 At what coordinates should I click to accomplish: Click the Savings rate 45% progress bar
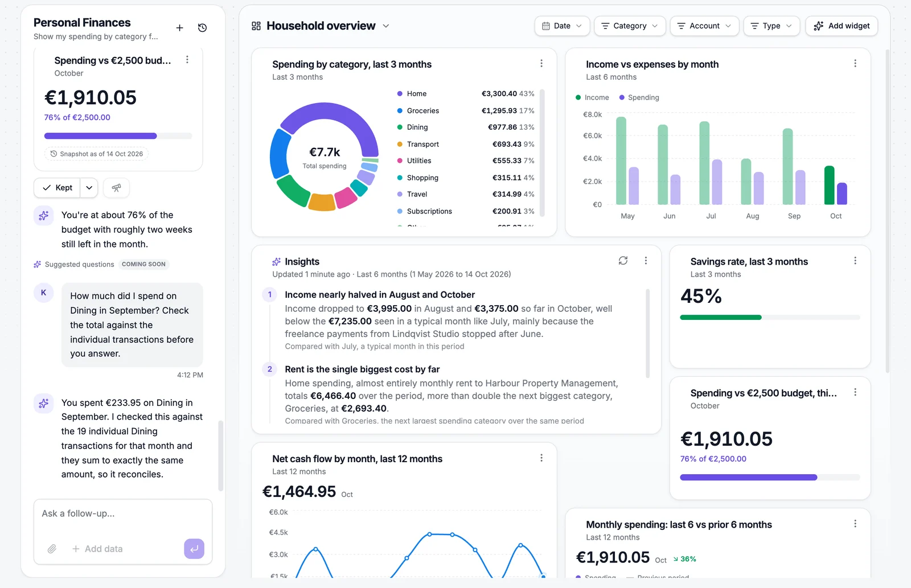[770, 318]
